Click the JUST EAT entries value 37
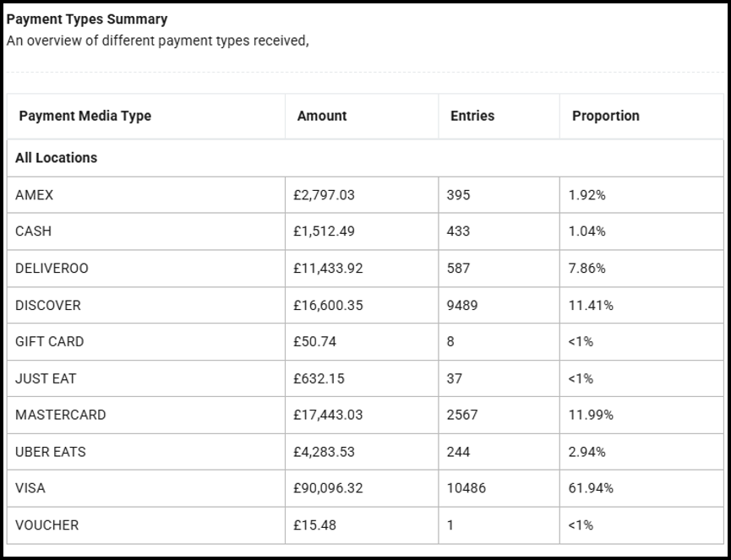Screen dimensions: 731x560 pos(455,378)
